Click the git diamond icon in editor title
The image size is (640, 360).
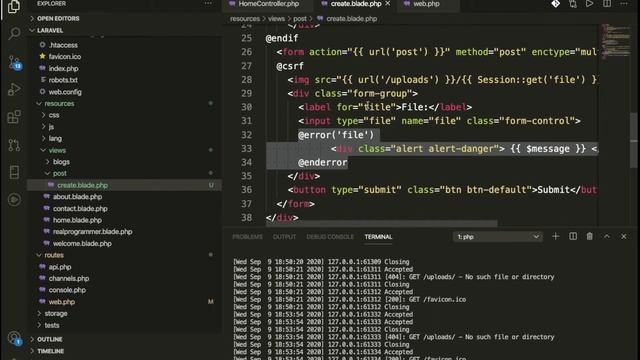556,4
